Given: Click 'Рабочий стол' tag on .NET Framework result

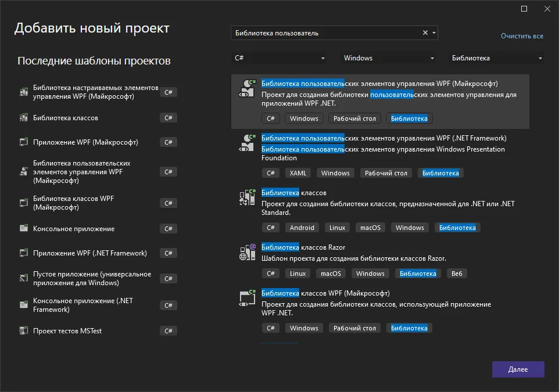Looking at the screenshot, I should (386, 173).
